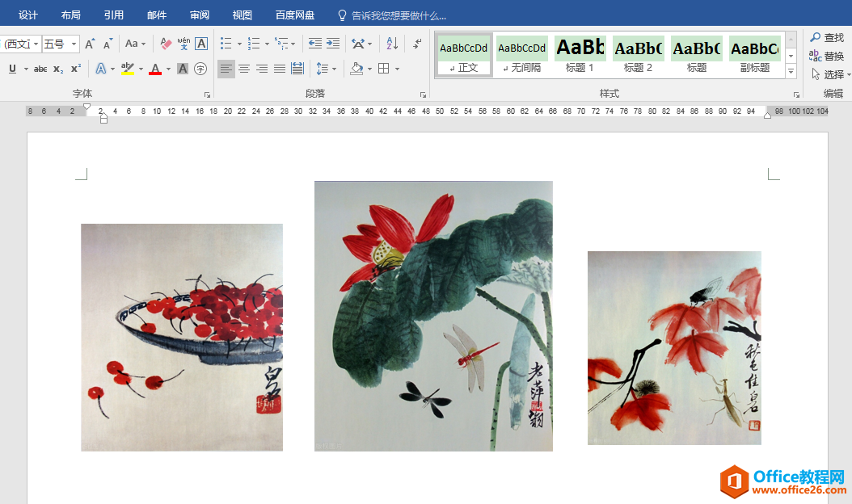
Task: Apply the red font color swatch
Action: point(155,69)
